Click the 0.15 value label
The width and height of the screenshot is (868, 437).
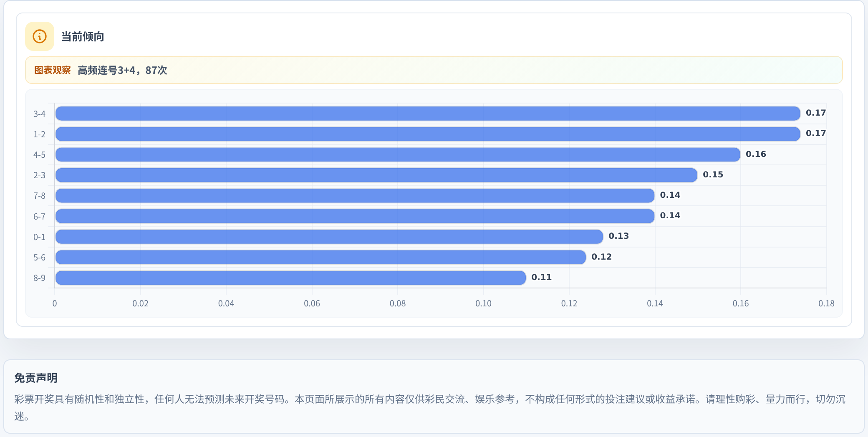713,174
